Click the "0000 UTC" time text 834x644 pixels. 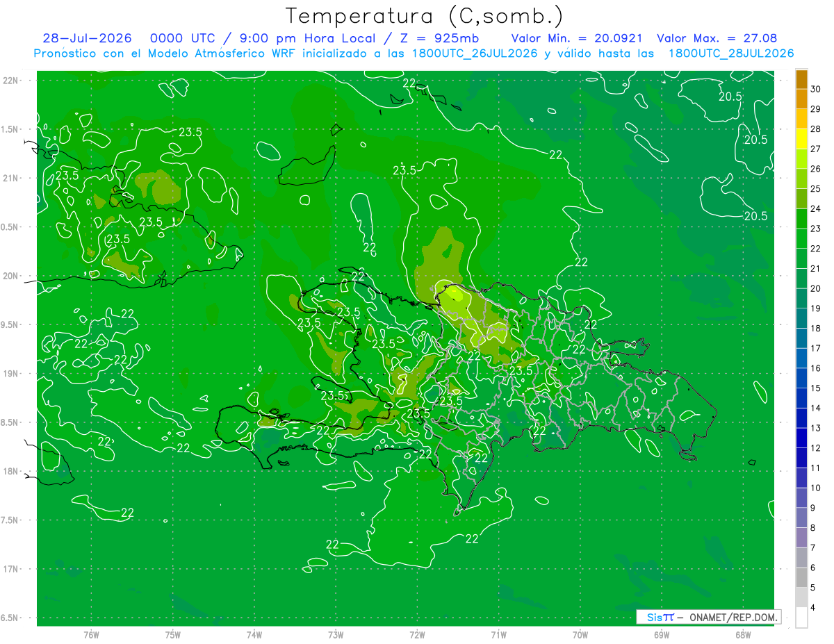pyautogui.click(x=185, y=38)
